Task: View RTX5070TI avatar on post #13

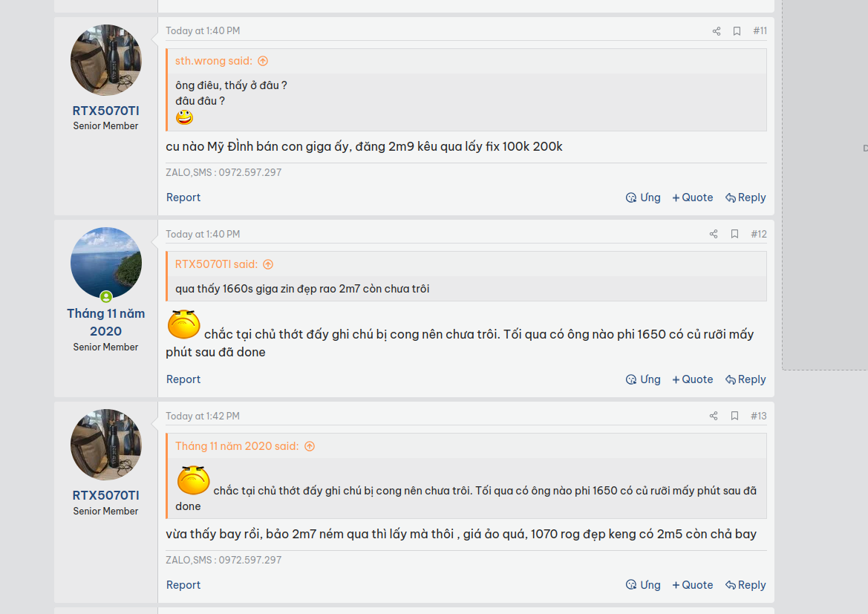Action: coord(105,445)
